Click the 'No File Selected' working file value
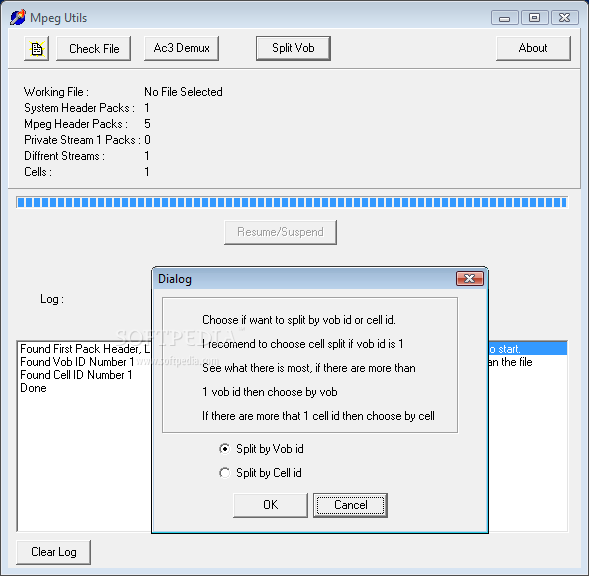 pyautogui.click(x=183, y=92)
